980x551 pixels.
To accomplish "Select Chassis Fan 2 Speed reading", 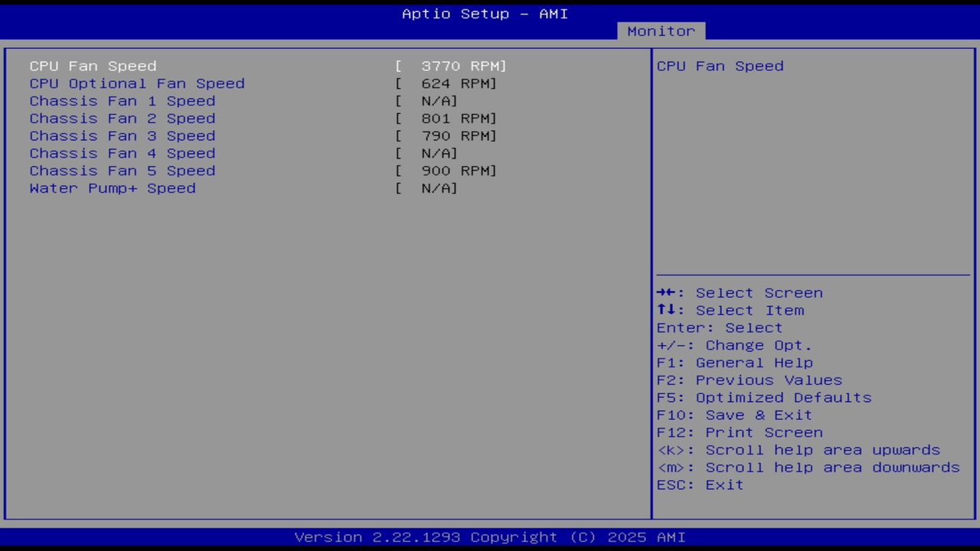I will click(x=122, y=119).
